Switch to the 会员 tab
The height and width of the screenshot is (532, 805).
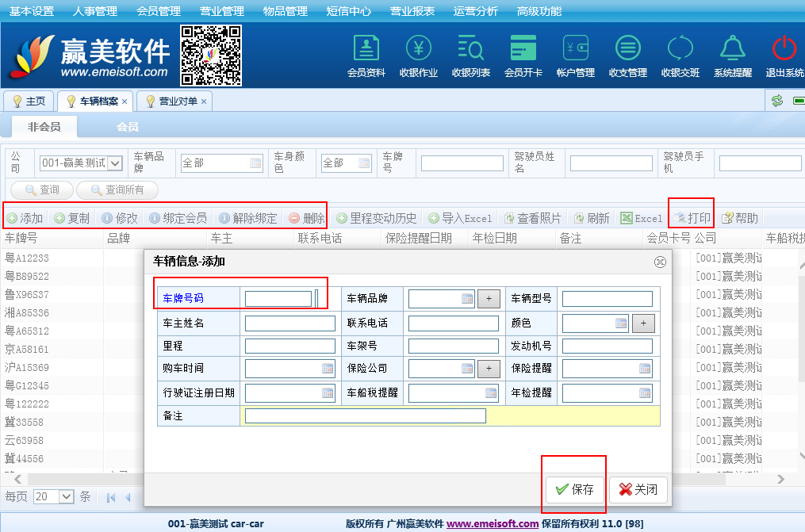coord(127,127)
